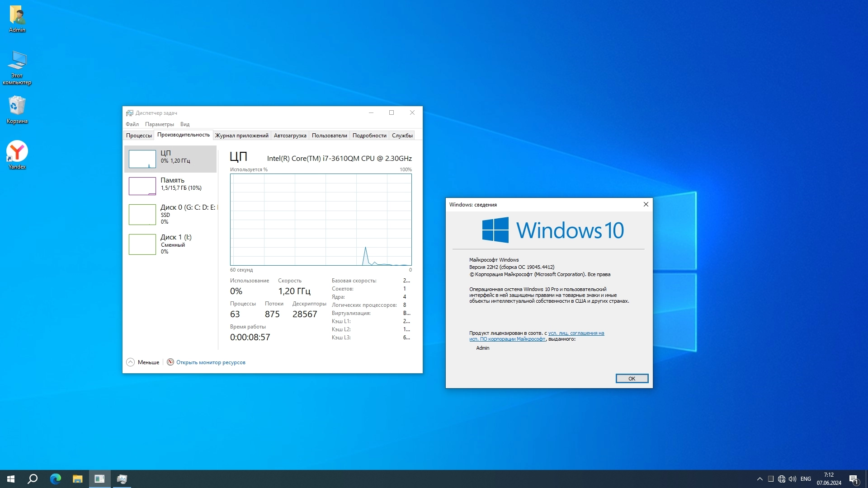Click the taskbar search magnifier icon

click(33, 479)
